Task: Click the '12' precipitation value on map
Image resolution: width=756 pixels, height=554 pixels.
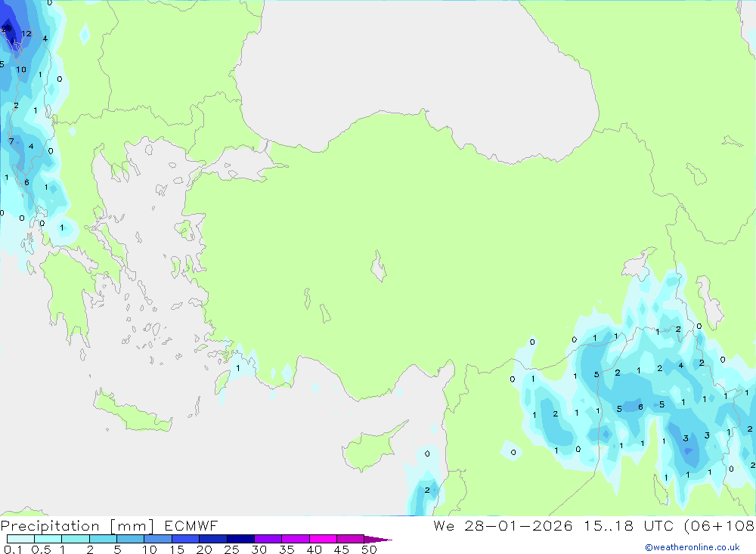Action: [26, 34]
